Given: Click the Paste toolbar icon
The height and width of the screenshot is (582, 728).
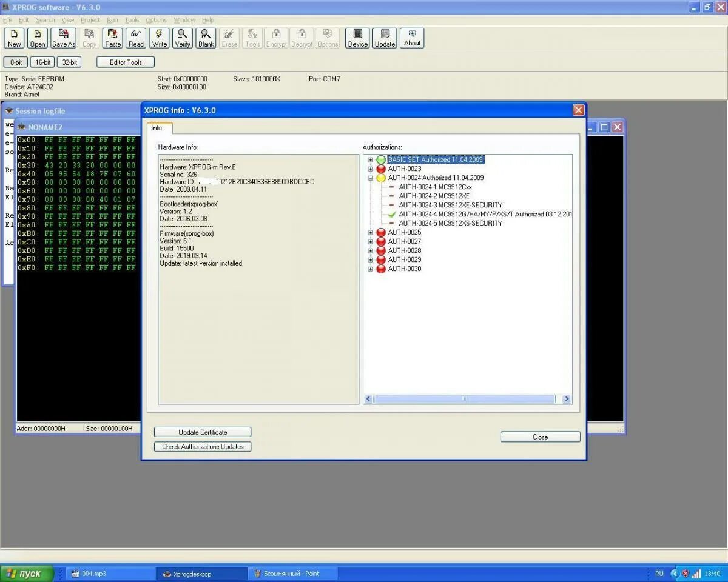Looking at the screenshot, I should (x=113, y=38).
